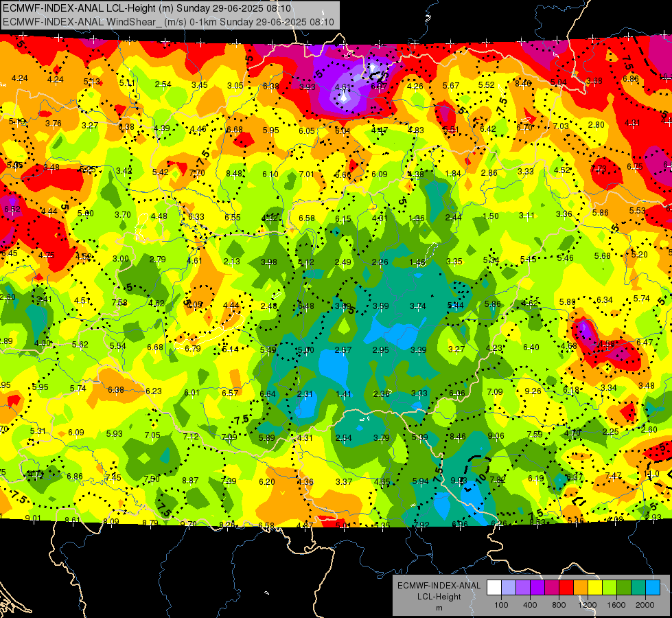Click the grid value 2.57
672x618 pixels.
(343, 350)
